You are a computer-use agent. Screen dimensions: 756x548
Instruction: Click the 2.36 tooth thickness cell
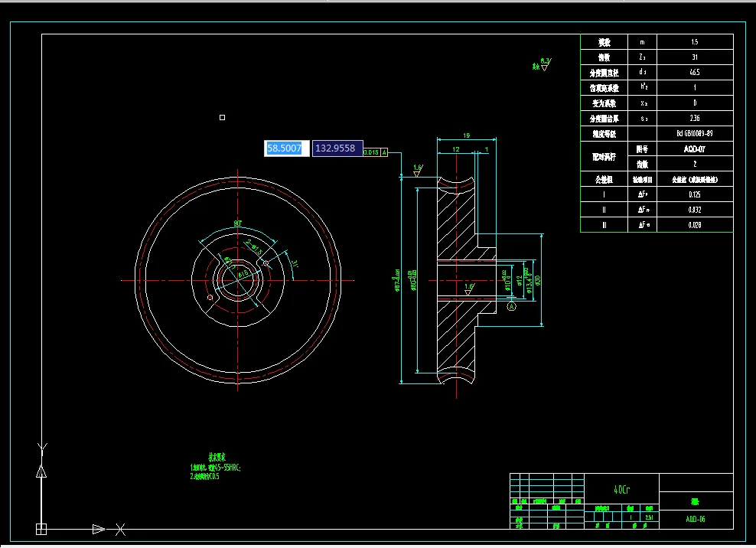[x=695, y=118]
